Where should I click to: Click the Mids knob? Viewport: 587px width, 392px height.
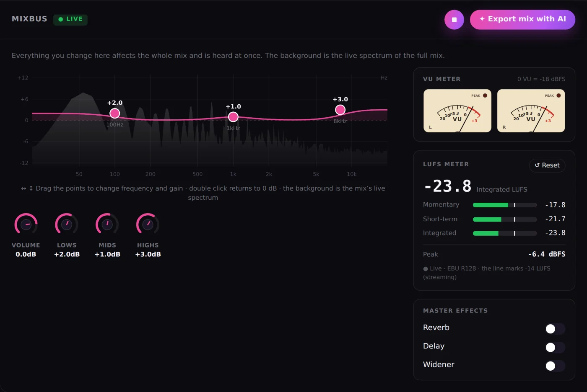(x=107, y=224)
